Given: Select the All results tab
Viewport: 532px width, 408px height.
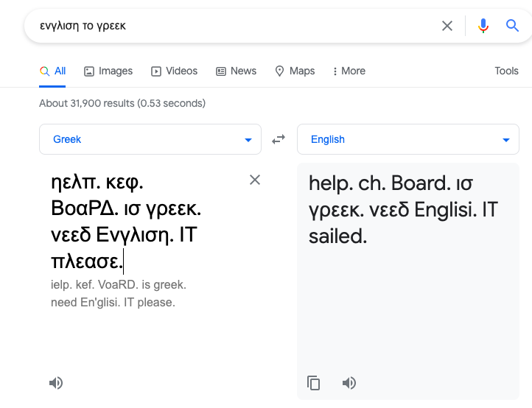Looking at the screenshot, I should point(52,71).
